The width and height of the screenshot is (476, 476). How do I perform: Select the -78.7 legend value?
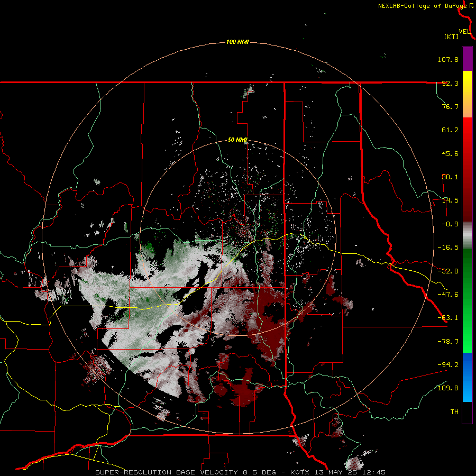coord(448,342)
